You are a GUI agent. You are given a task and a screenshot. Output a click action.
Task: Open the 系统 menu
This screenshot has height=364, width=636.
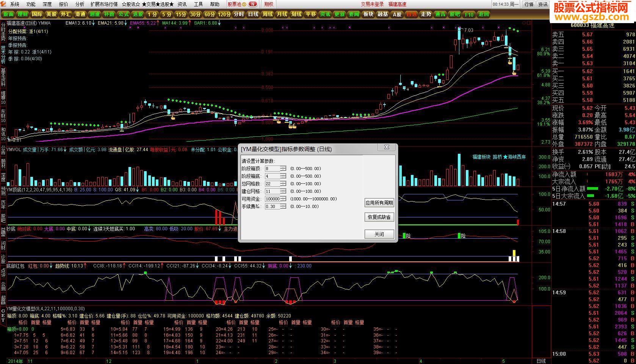pos(15,4)
